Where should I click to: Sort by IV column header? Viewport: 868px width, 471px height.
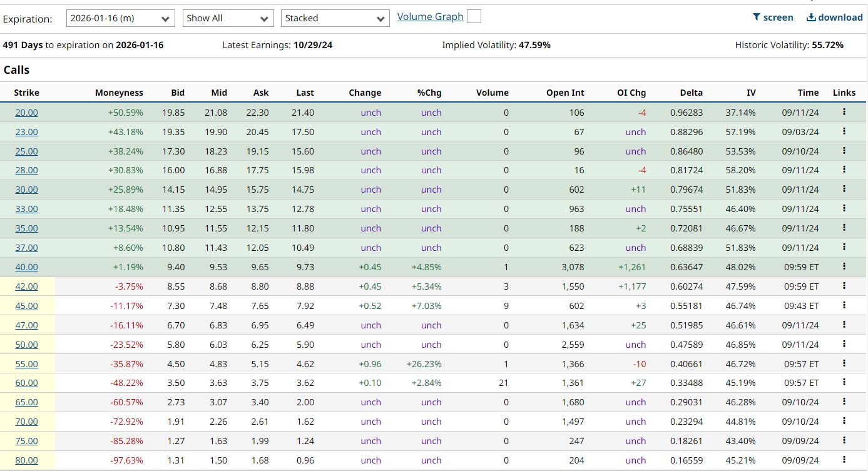[751, 93]
